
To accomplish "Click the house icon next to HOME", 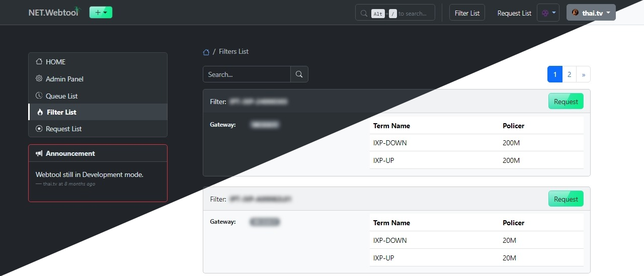I will click(39, 62).
